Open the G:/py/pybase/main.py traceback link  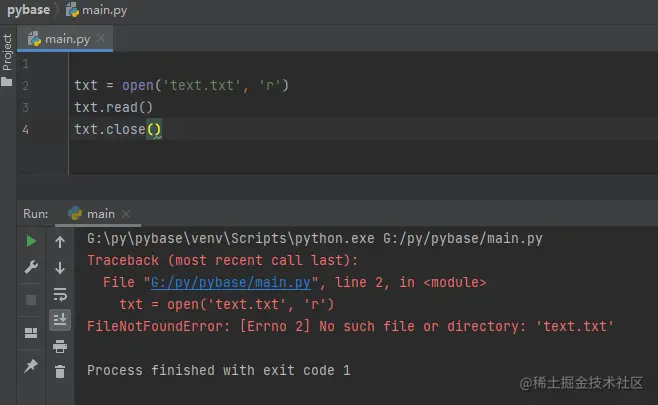[x=231, y=282]
